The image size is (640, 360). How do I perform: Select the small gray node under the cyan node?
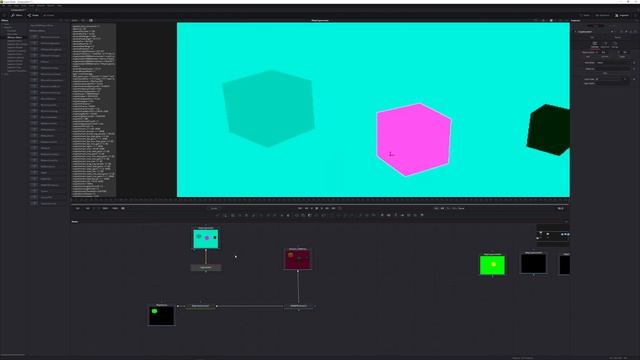206,267
